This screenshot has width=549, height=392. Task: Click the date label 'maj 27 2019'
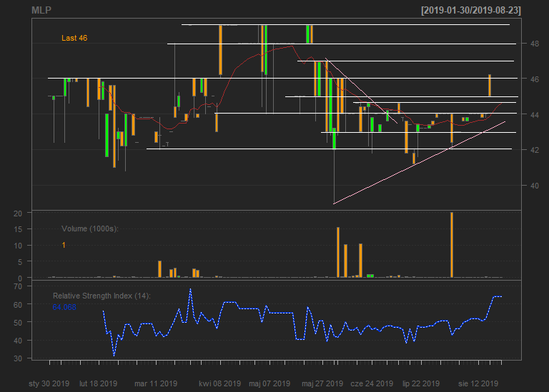coord(322,383)
